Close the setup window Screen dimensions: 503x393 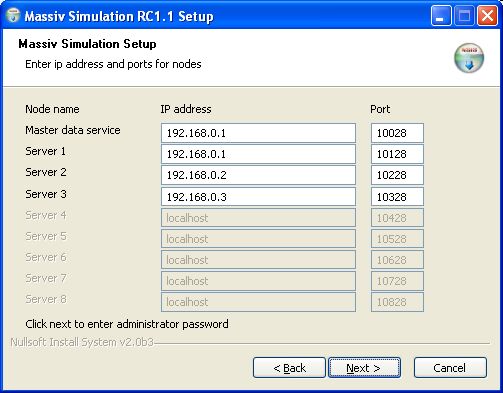pos(487,16)
